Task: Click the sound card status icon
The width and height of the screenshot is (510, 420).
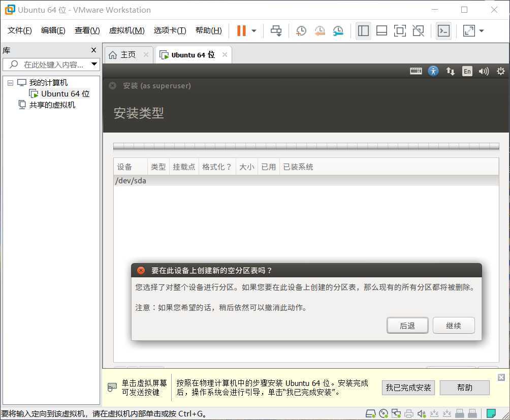Action: click(x=422, y=413)
